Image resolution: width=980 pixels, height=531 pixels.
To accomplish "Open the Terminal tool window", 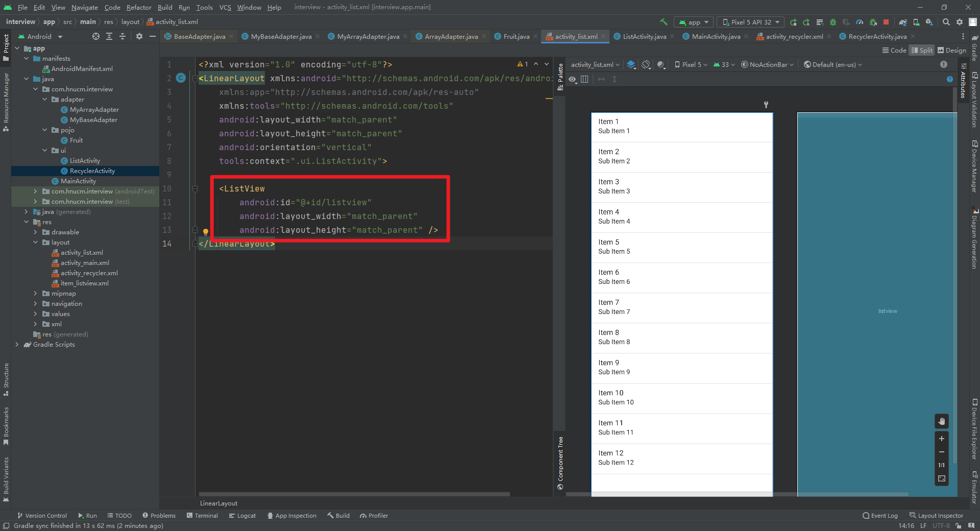I will [x=202, y=516].
